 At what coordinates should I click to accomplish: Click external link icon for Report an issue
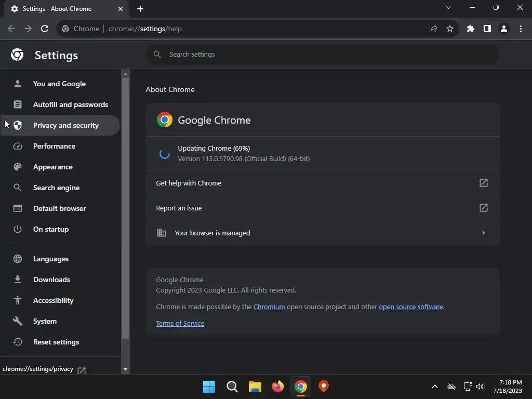[484, 208]
